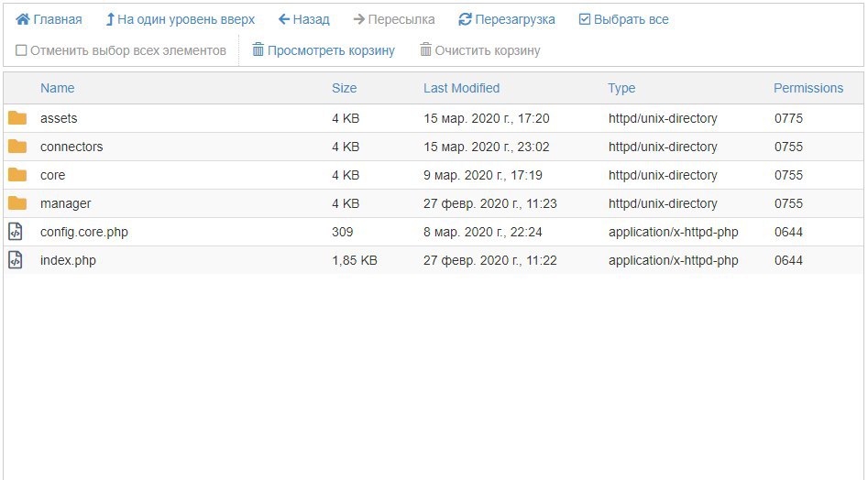Click the Перезагрузка label
The height and width of the screenshot is (480, 868).
tap(515, 19)
